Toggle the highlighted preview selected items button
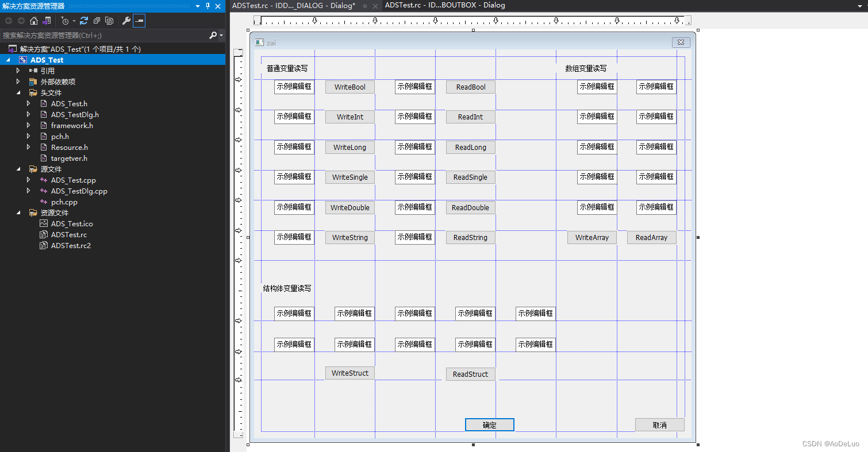Screen dimensions: 868x452 pyautogui.click(x=139, y=21)
